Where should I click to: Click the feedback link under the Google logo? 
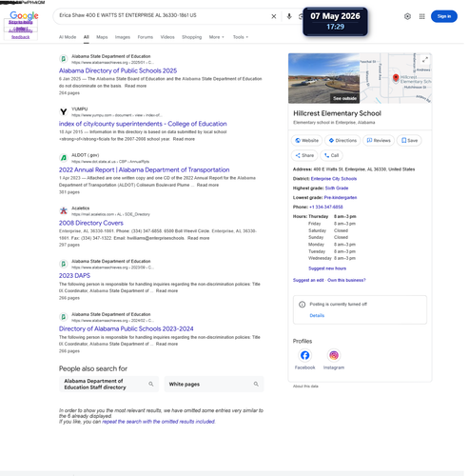(21, 37)
